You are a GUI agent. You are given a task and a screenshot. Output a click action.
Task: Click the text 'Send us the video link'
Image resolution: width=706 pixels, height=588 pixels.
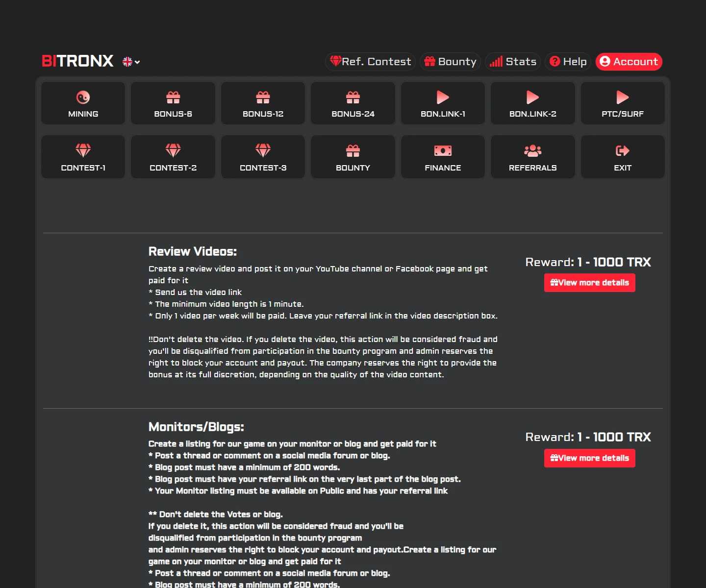(x=198, y=292)
